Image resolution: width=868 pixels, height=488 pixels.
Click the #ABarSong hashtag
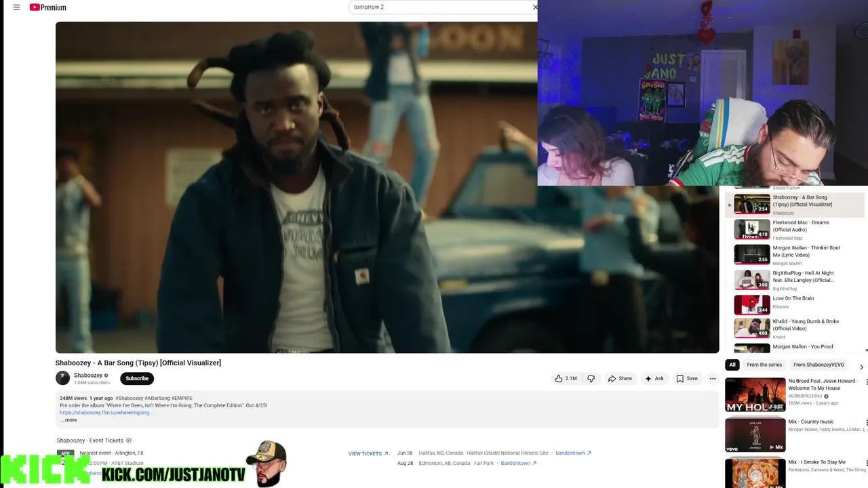click(157, 398)
